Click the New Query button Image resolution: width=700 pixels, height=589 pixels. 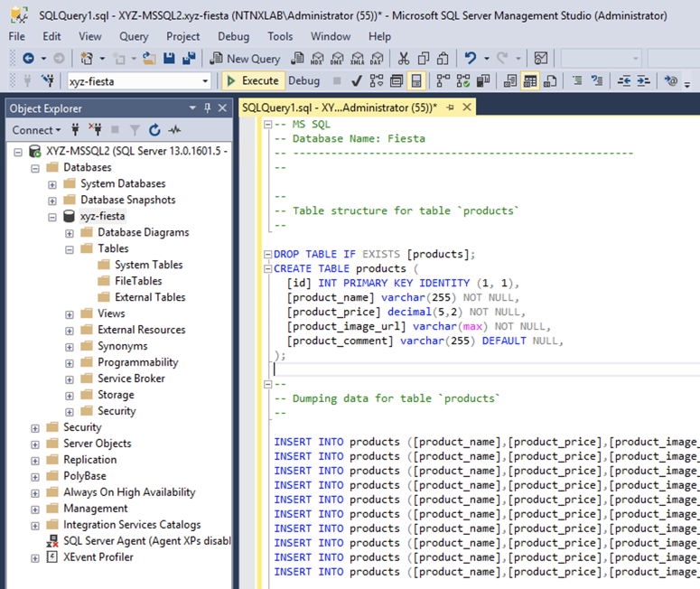tap(245, 59)
